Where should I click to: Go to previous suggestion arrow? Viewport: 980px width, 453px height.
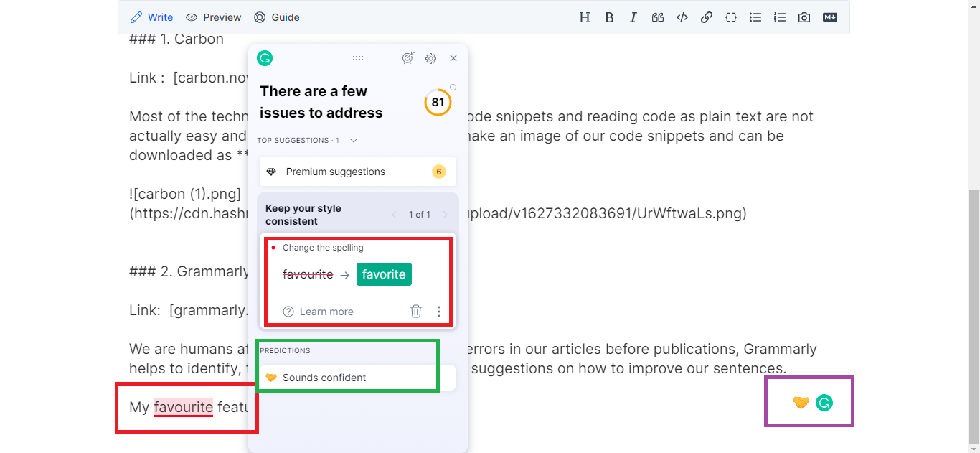tap(394, 215)
